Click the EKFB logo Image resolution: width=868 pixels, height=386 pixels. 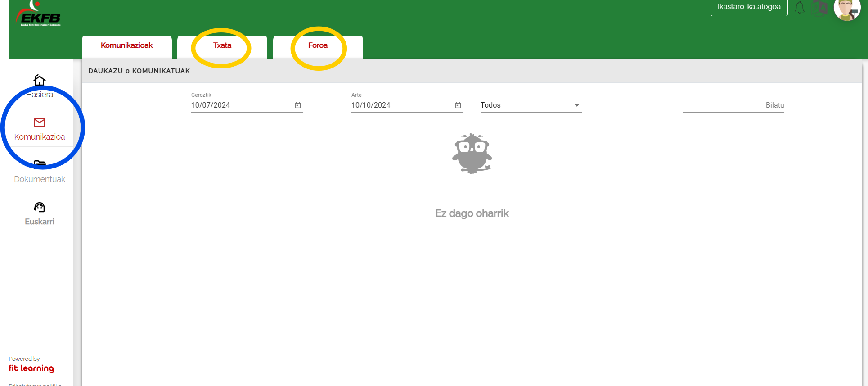tap(40, 16)
